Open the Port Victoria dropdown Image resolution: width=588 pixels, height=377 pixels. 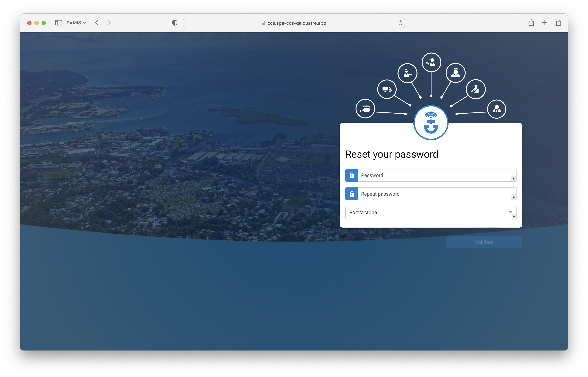click(x=430, y=213)
